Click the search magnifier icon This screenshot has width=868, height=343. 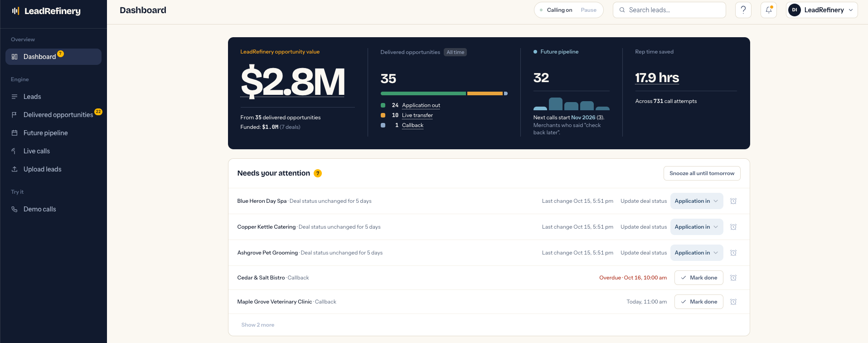(622, 10)
